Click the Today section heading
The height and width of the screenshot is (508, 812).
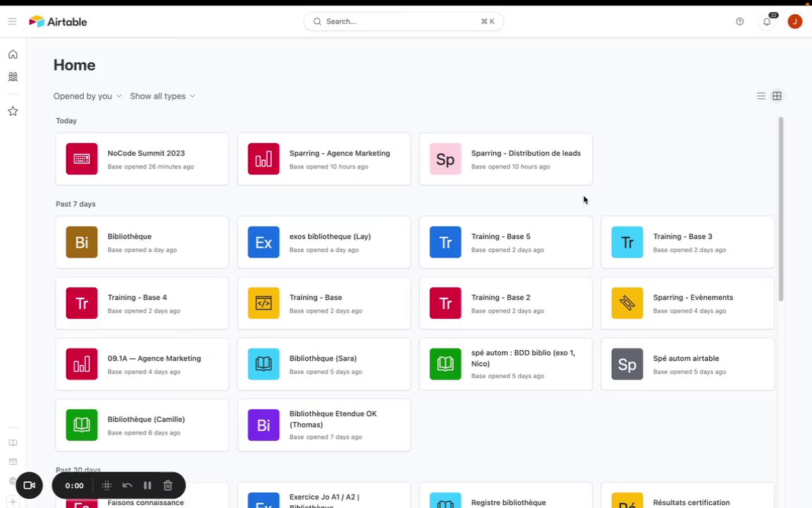pyautogui.click(x=66, y=121)
